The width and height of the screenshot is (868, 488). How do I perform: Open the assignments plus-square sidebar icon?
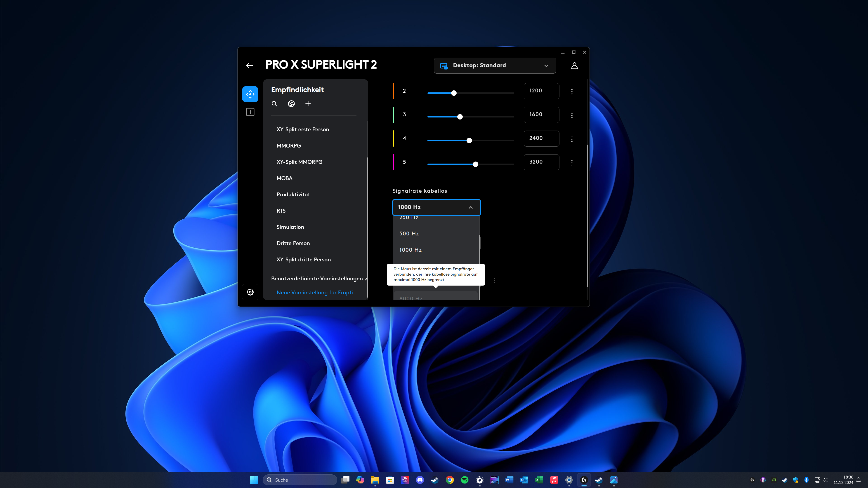[x=250, y=112]
